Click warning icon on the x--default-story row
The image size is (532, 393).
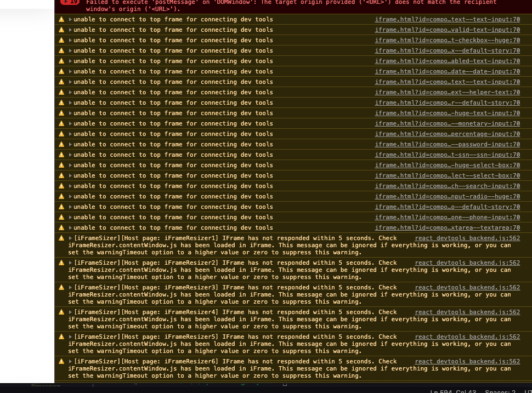pyautogui.click(x=61, y=50)
